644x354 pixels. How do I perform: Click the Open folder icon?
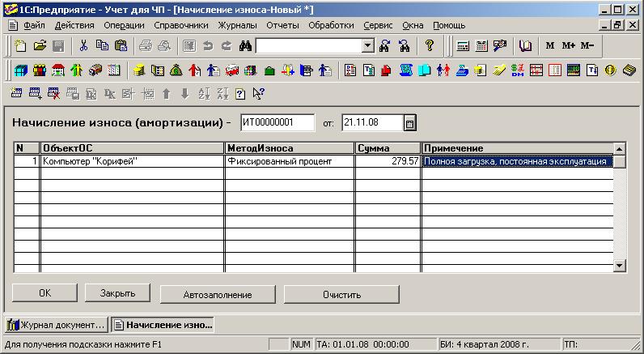pyautogui.click(x=38, y=46)
